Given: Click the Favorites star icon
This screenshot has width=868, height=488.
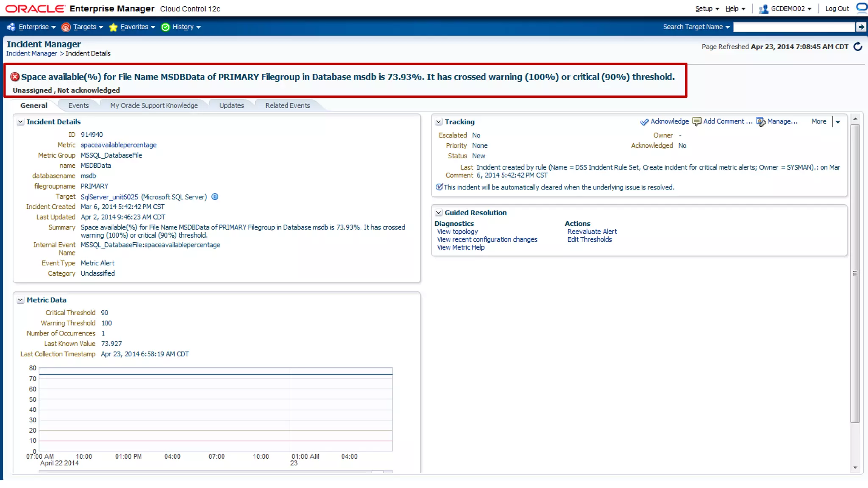Looking at the screenshot, I should coord(113,27).
